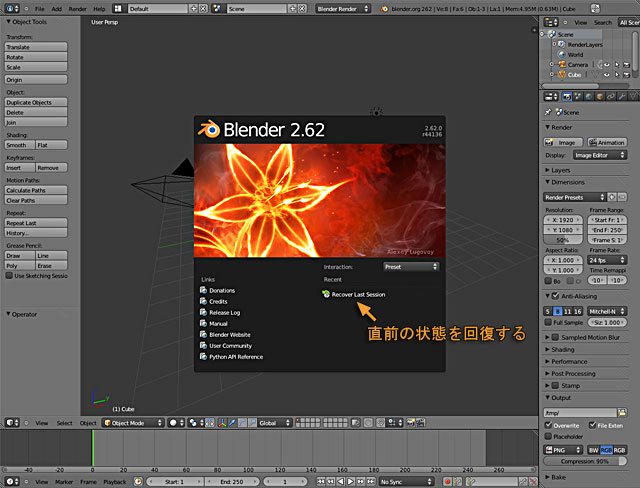Click the Camera object icon in outliner
Screen dimensions: 640x488
[x=562, y=64]
